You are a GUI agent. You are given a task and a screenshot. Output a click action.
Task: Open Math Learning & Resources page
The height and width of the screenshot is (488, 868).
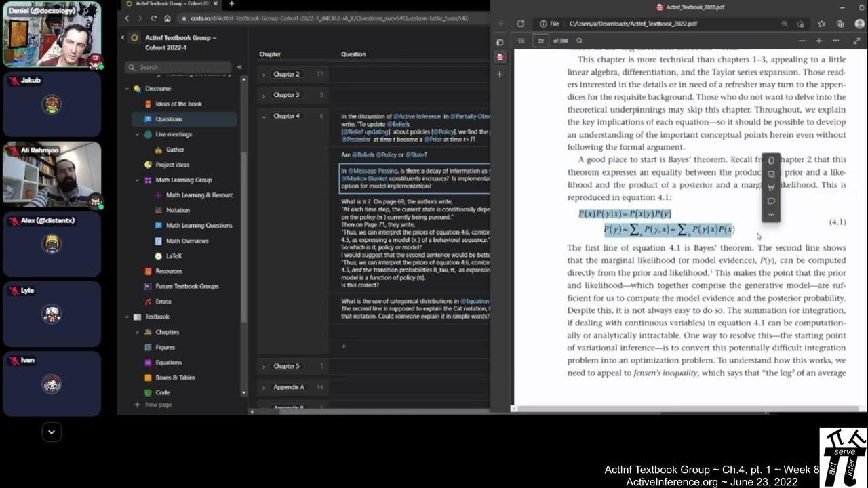pyautogui.click(x=199, y=195)
